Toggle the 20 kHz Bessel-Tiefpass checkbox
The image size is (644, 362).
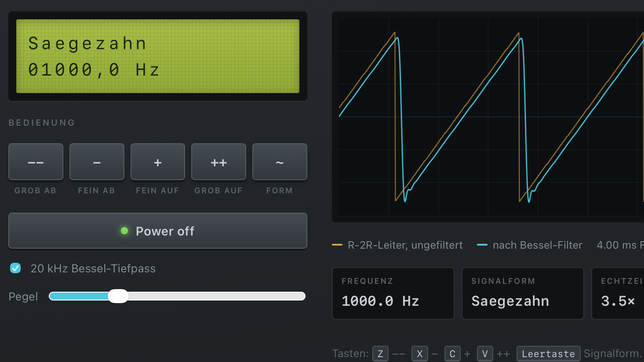click(x=15, y=268)
